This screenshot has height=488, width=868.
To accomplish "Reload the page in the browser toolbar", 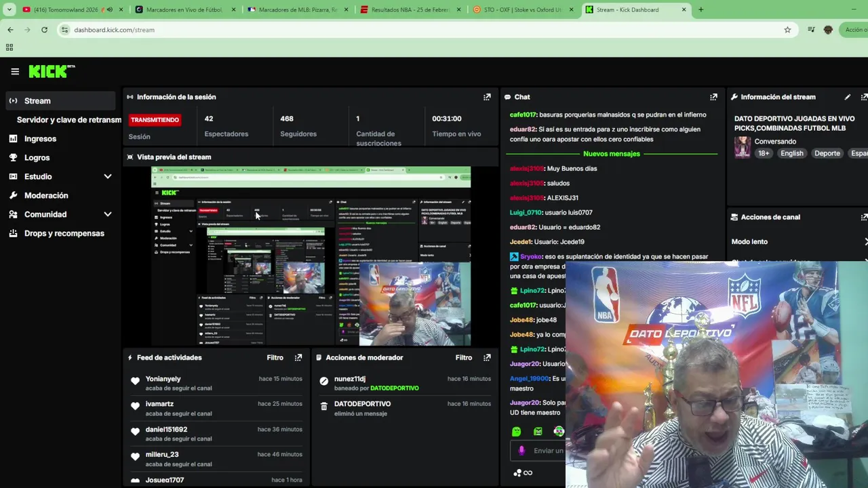I will click(44, 30).
